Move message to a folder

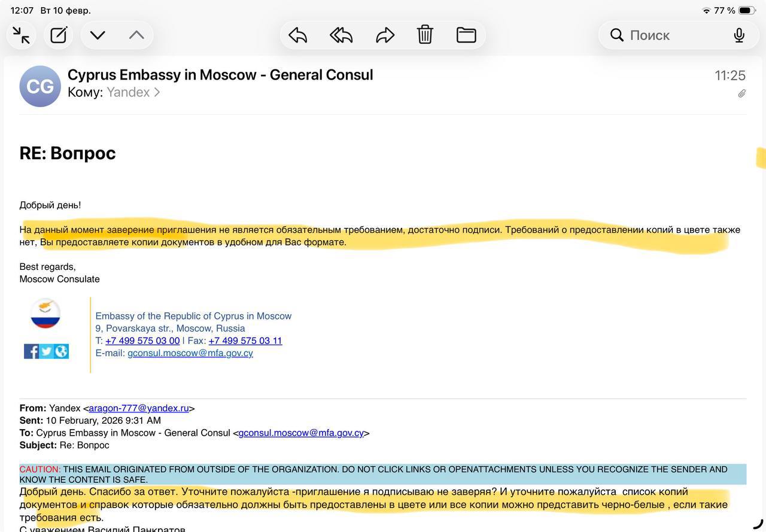(x=466, y=35)
